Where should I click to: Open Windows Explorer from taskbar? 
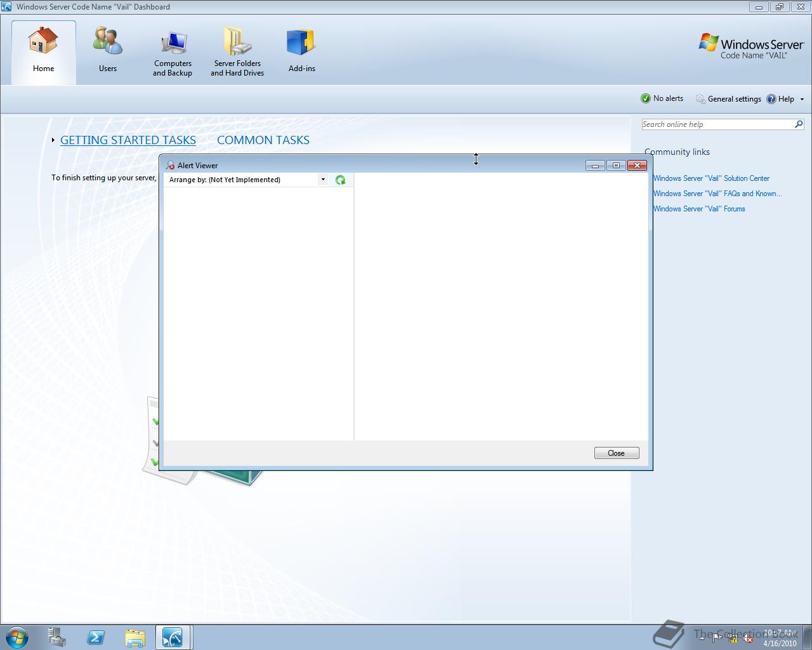134,637
